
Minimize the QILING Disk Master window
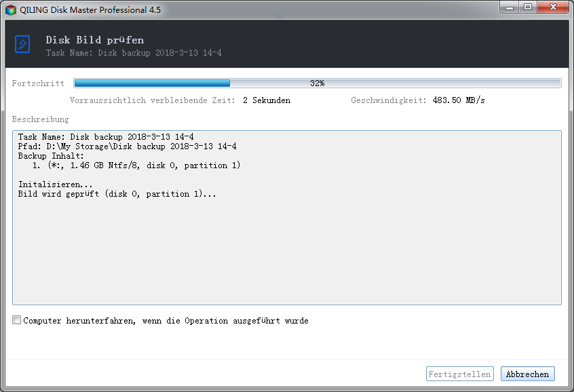click(510, 7)
